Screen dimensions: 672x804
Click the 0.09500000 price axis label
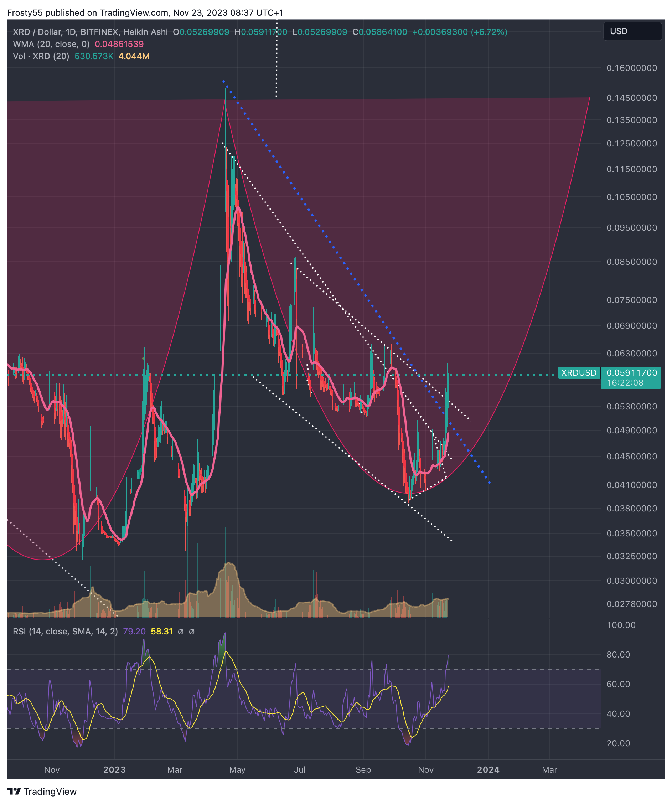[x=632, y=228]
